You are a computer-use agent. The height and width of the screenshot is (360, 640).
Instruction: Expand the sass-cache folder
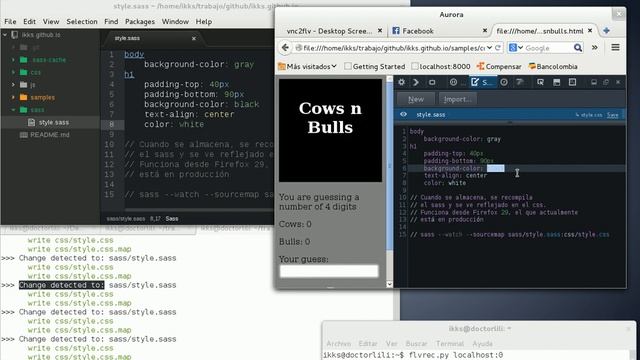[x=13, y=60]
